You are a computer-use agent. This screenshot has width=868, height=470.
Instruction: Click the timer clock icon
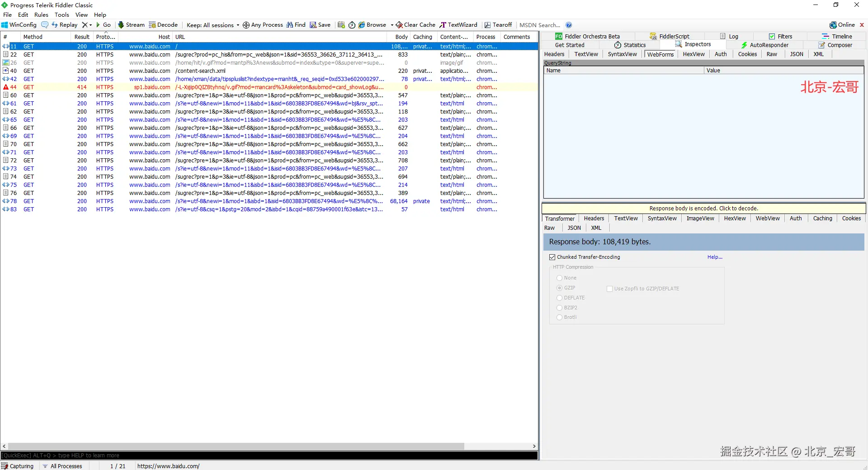[352, 25]
